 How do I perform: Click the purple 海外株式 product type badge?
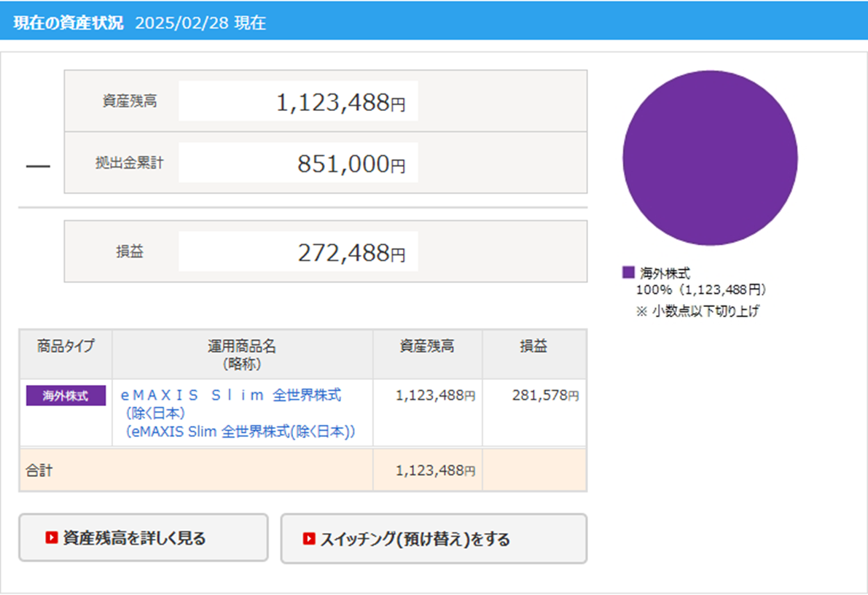click(x=66, y=396)
